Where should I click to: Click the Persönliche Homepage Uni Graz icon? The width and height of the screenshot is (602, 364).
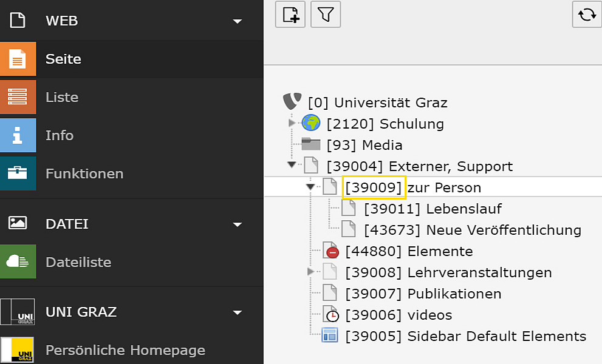pyautogui.click(x=17, y=350)
